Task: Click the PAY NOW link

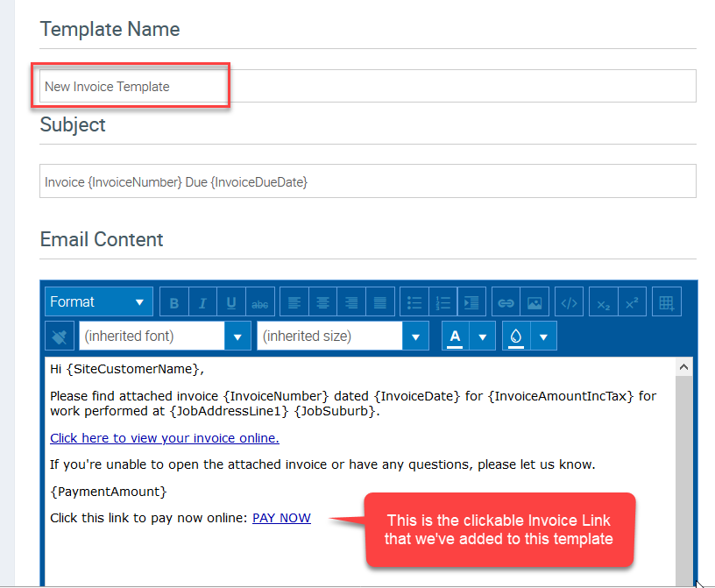Action: point(281,518)
